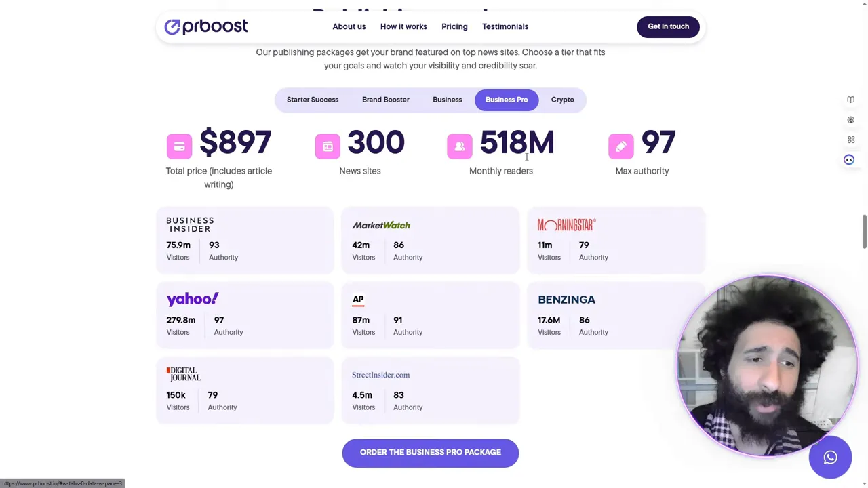Select the Business Pro tab
868x488 pixels.
click(x=507, y=100)
